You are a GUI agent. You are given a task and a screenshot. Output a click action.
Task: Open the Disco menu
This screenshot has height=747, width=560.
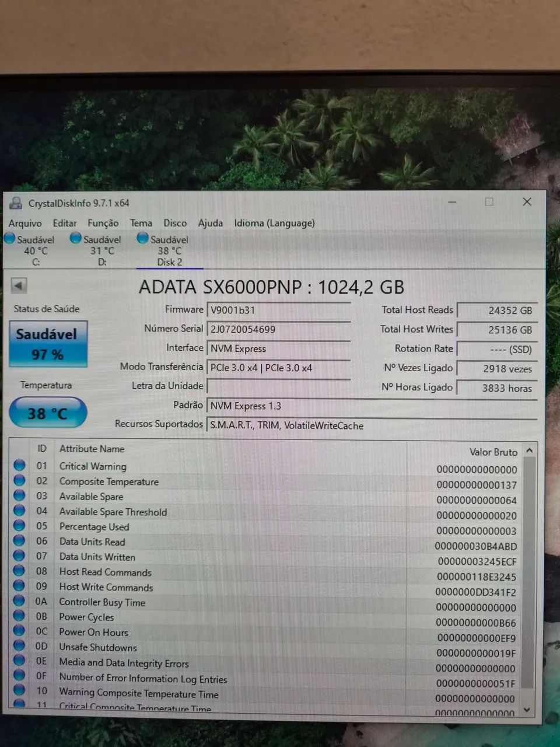[x=175, y=223]
